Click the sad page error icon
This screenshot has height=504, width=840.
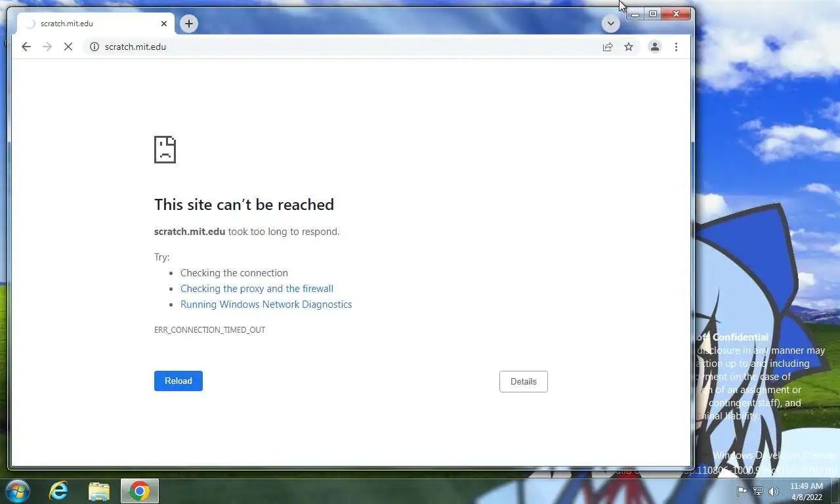[x=165, y=150]
